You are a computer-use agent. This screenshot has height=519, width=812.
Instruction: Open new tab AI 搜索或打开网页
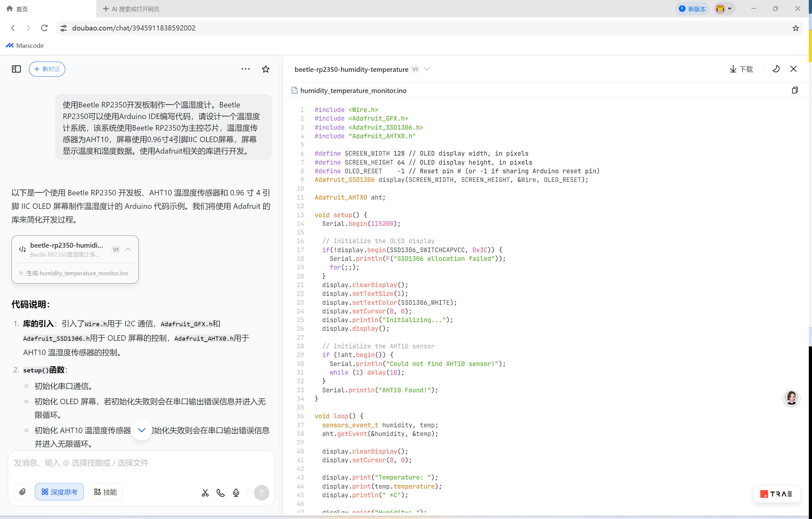[131, 9]
